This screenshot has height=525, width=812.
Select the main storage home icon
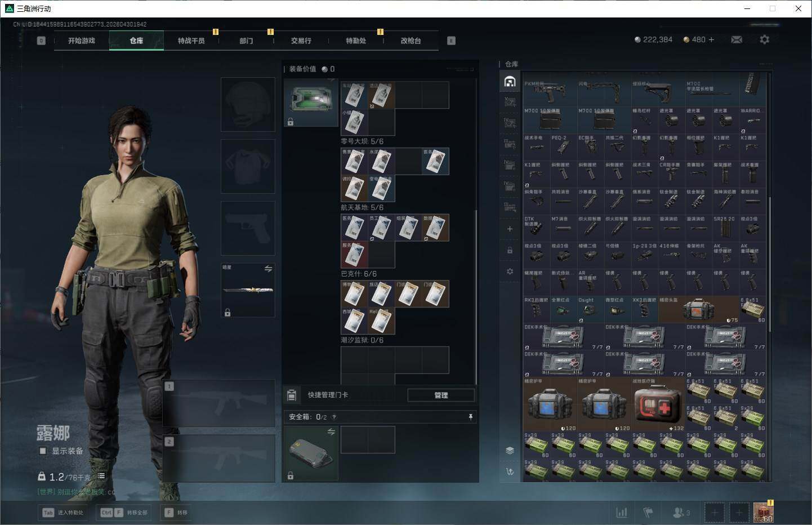pos(510,82)
